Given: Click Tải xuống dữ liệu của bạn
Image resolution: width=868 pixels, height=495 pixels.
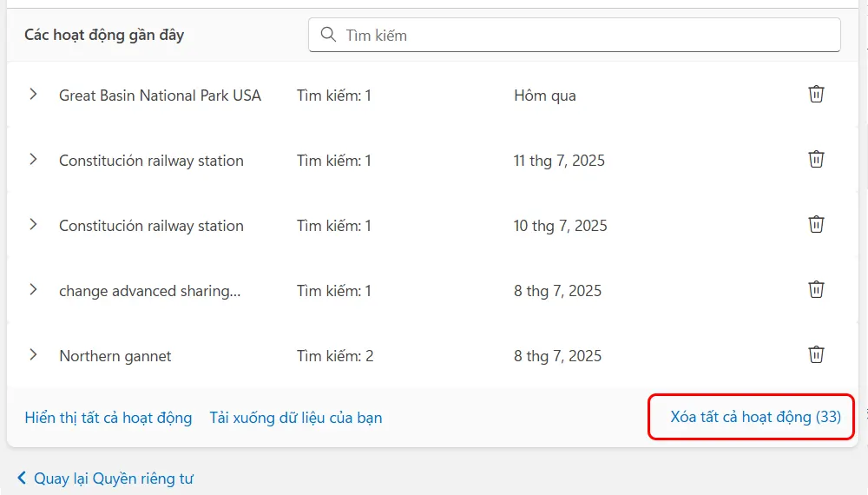Looking at the screenshot, I should (x=295, y=418).
